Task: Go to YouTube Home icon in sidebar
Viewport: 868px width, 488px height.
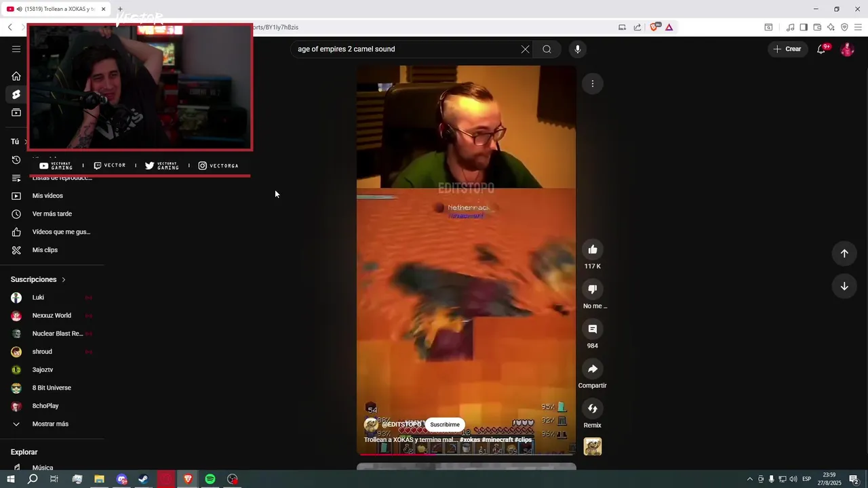Action: (16, 76)
